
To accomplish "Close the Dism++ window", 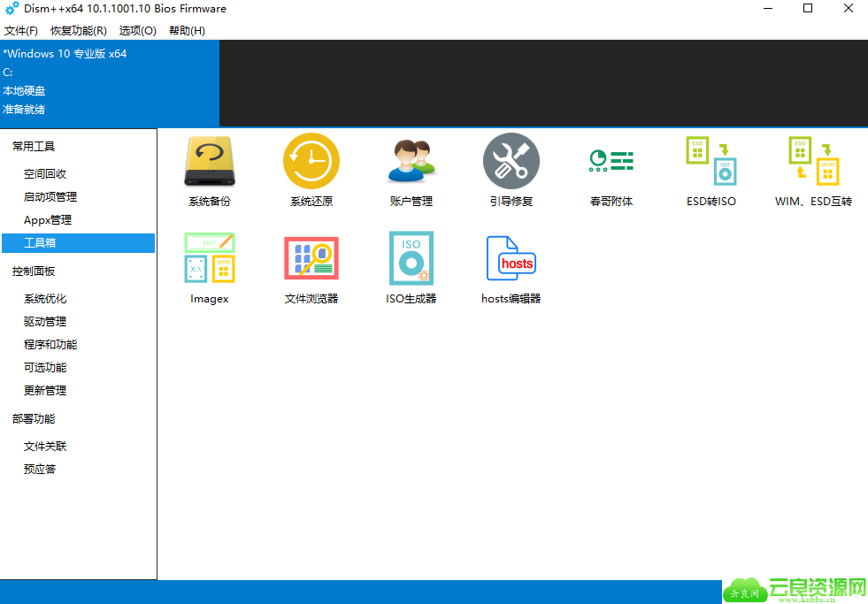I will click(x=848, y=8).
